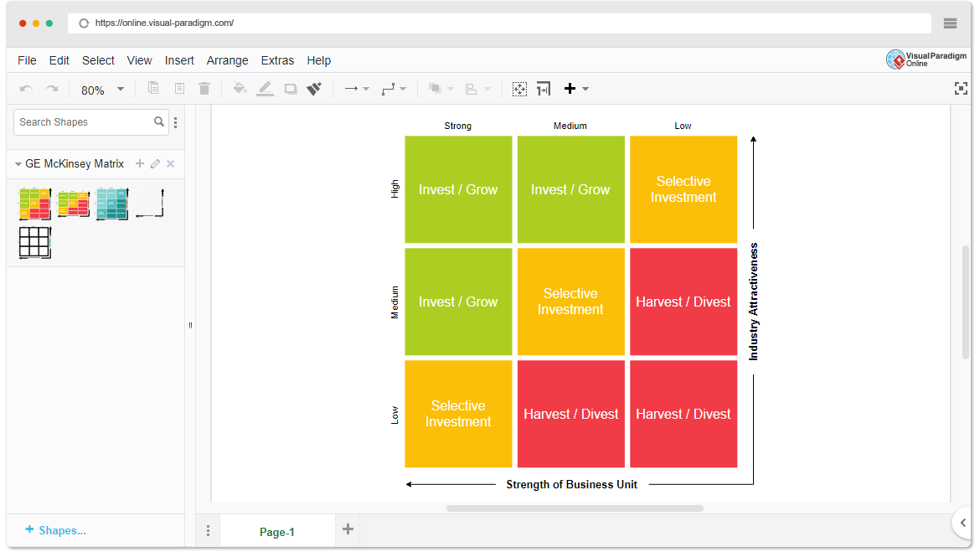
Task: Click plus icon beside GE McKinsey Matrix
Action: pos(139,164)
